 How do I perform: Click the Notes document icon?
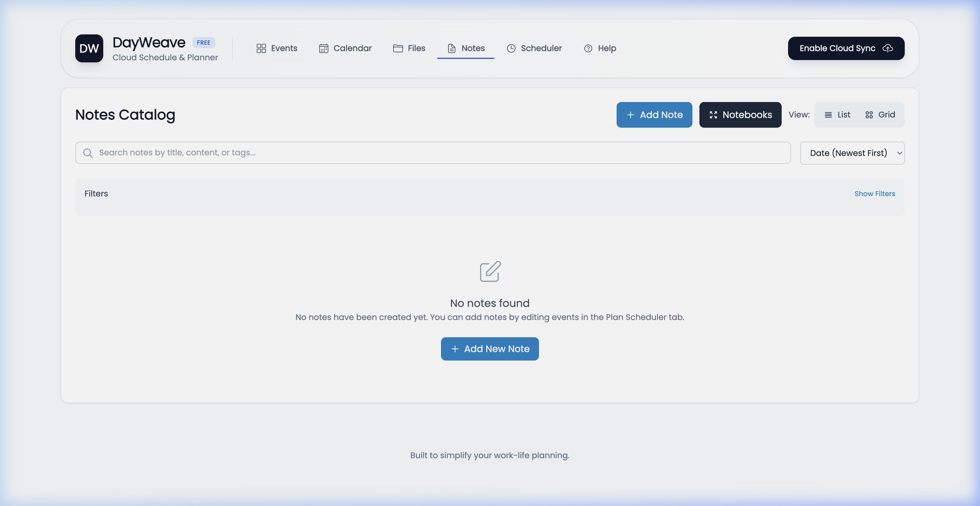451,48
